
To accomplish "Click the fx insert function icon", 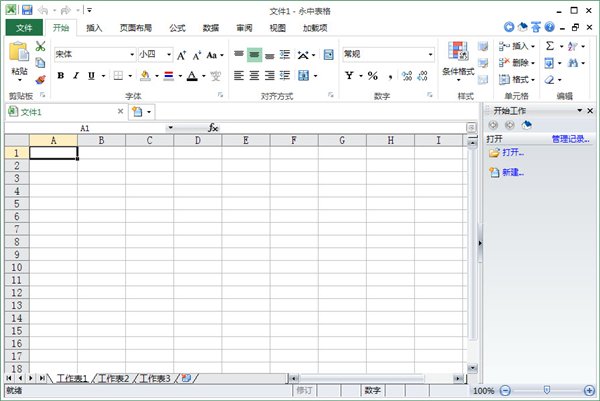I will click(213, 127).
